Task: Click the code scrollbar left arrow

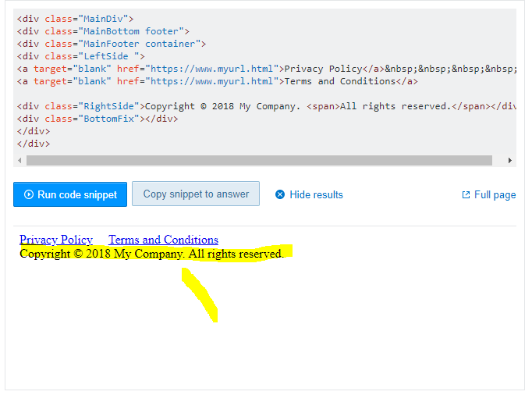Action: click(20, 160)
